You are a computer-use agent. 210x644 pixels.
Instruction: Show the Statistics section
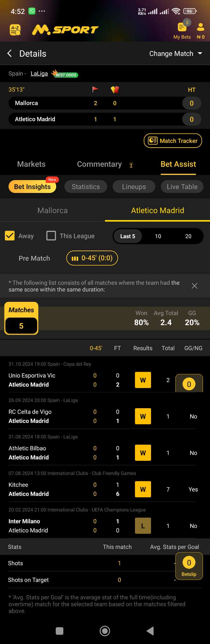click(86, 187)
